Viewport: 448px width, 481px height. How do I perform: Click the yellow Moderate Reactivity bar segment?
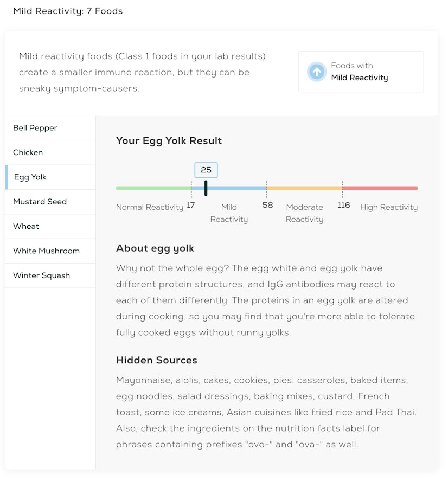pos(304,188)
